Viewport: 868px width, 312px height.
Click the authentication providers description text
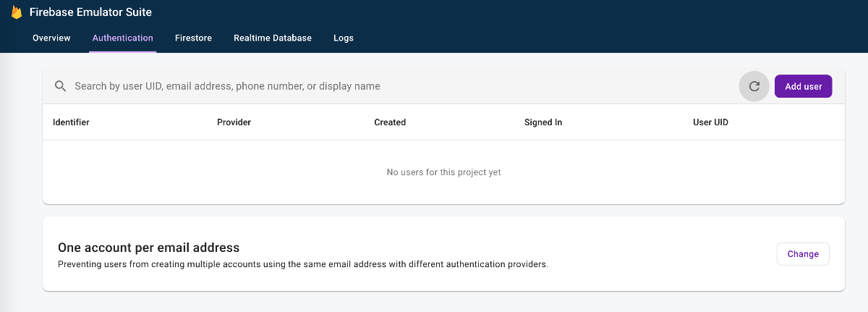[x=303, y=264]
